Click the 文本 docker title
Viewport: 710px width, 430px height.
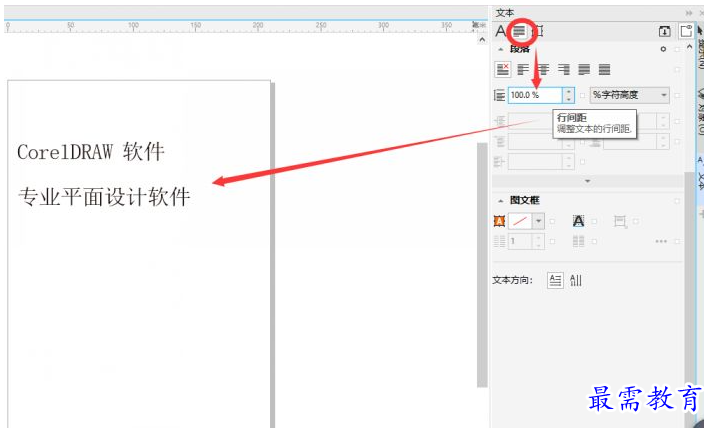(504, 13)
